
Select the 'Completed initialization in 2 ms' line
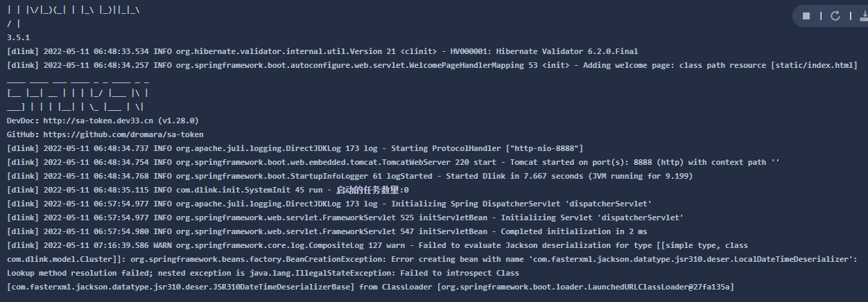click(x=327, y=231)
